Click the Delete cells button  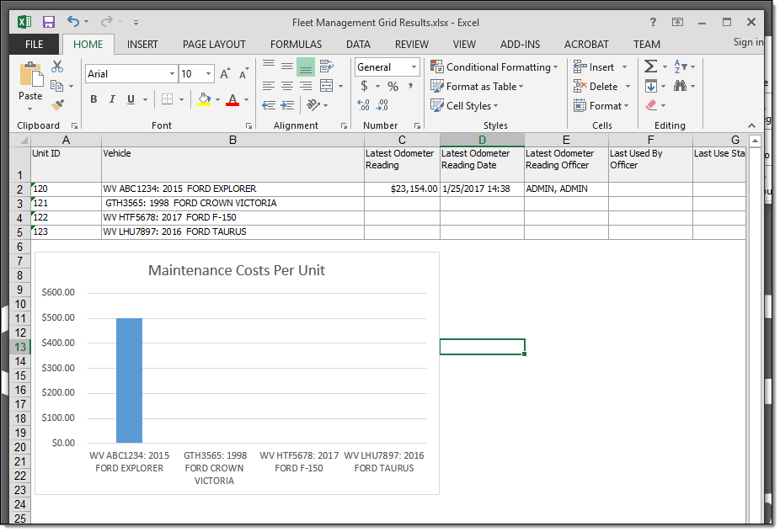(x=601, y=87)
